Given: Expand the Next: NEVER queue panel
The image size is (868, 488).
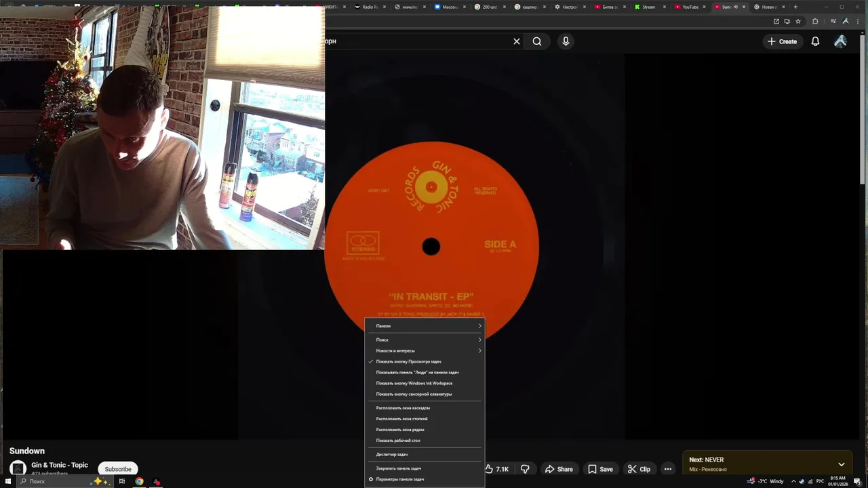Looking at the screenshot, I should 841,464.
